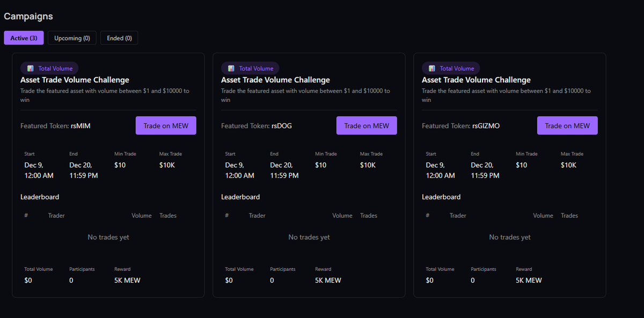Click the rsMIM card challenge title

click(75, 80)
